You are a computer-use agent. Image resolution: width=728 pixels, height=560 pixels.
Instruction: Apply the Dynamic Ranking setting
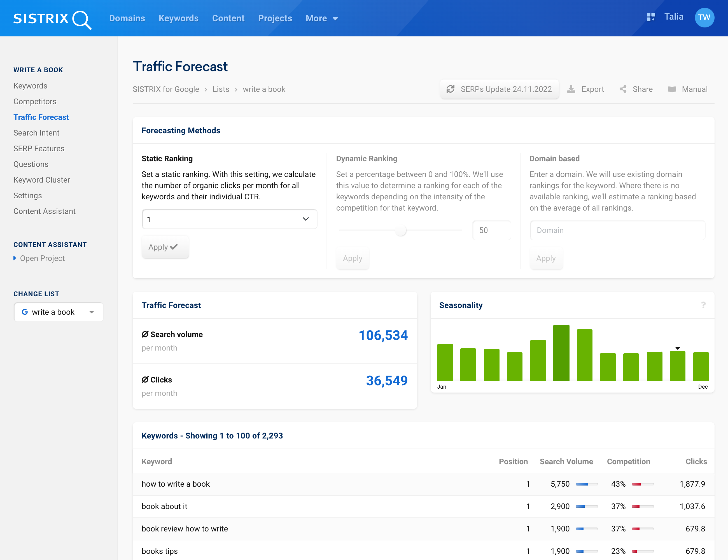(353, 258)
